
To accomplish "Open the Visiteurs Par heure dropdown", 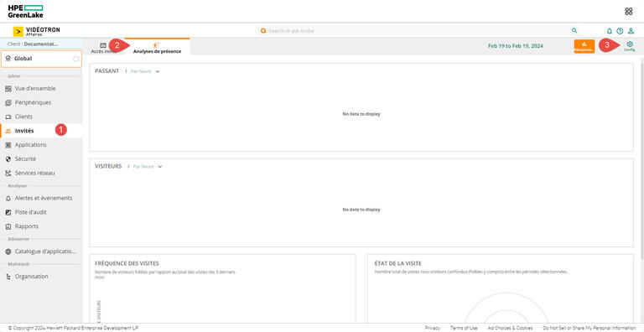I will click(x=148, y=167).
